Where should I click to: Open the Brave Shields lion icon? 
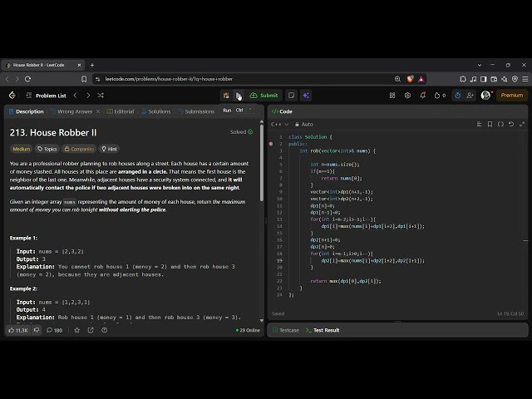[x=410, y=79]
